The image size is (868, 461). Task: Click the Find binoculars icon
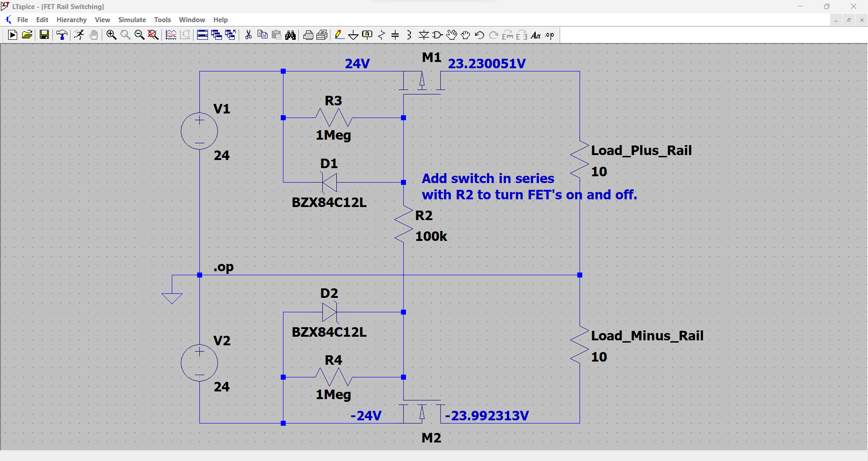click(x=291, y=35)
